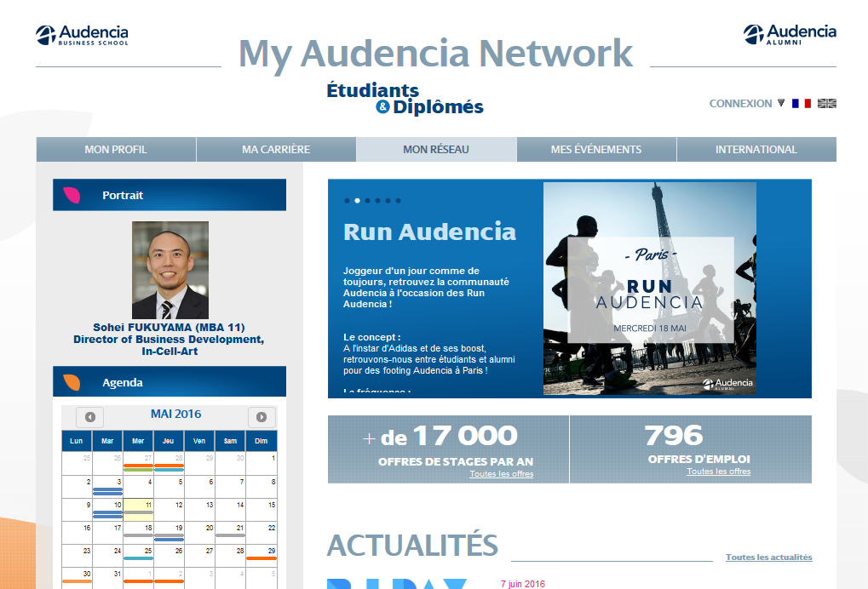868x589 pixels.
Task: Click the 796 offres d'emploi banner
Action: (x=691, y=449)
